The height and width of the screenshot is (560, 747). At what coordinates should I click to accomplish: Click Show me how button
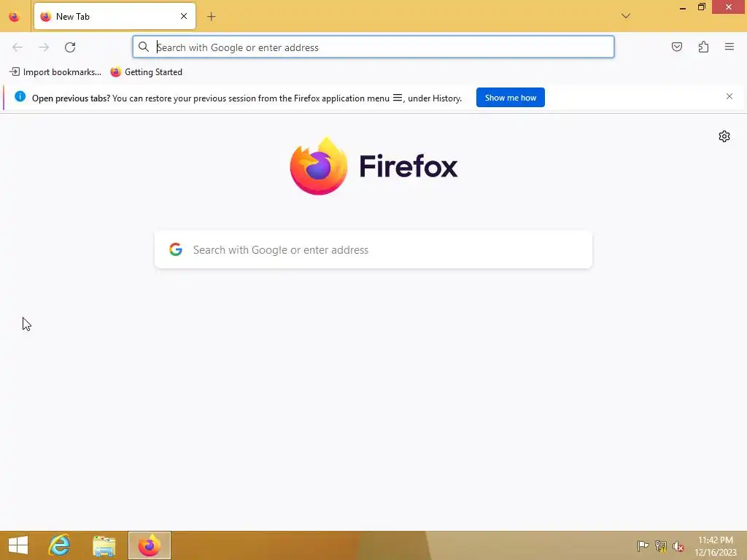pos(510,98)
